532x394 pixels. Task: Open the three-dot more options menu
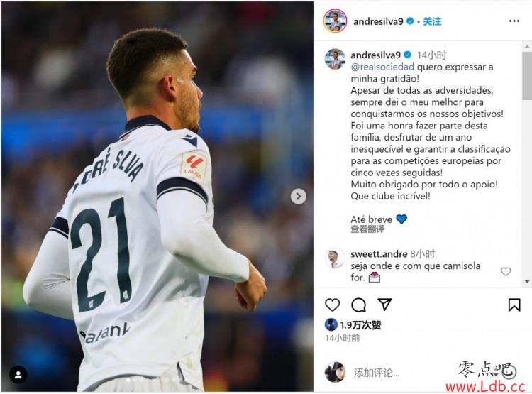tap(514, 21)
